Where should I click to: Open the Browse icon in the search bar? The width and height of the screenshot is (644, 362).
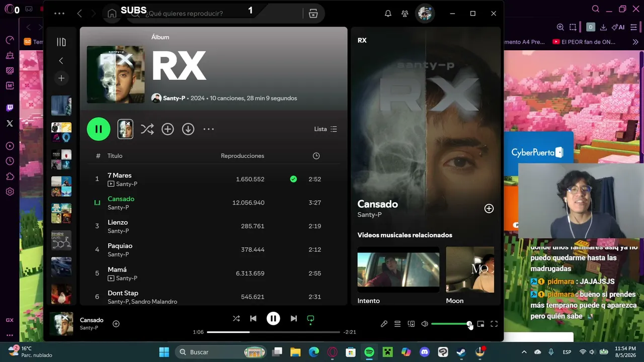pos(313,14)
